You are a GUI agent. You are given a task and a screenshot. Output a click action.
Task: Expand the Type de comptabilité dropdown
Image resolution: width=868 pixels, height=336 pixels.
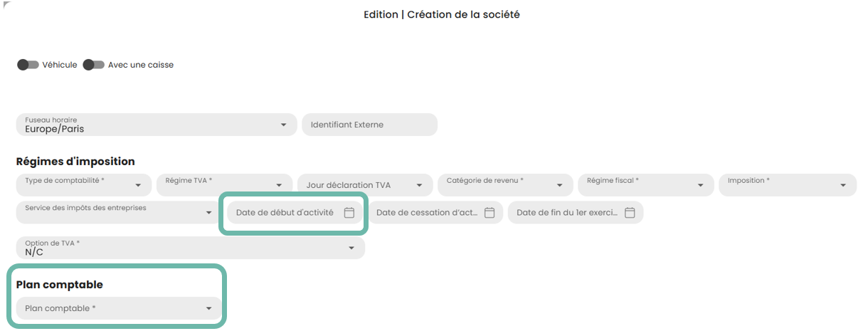coord(83,184)
